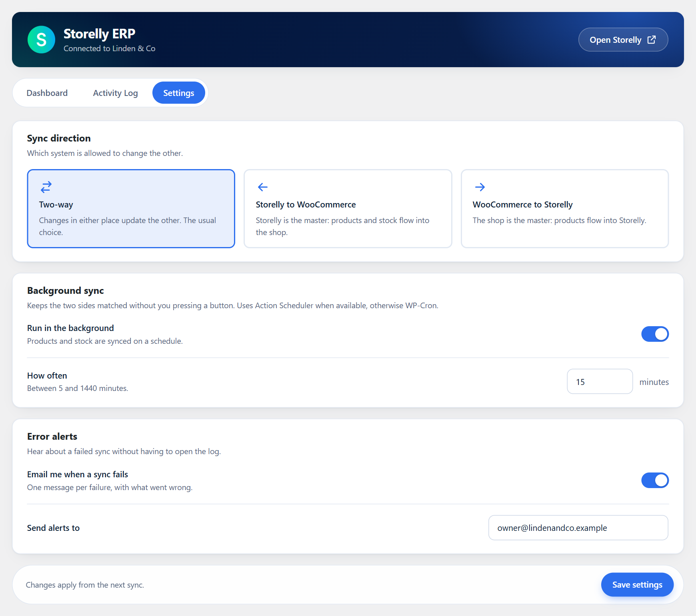Viewport: 696px width, 616px height.
Task: Click the 'How often' label
Action: coord(47,376)
